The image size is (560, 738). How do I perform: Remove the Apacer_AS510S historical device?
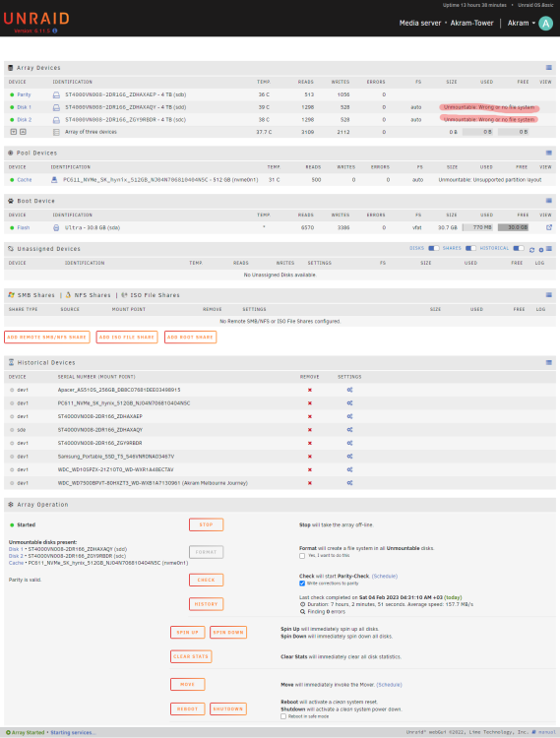click(x=310, y=391)
